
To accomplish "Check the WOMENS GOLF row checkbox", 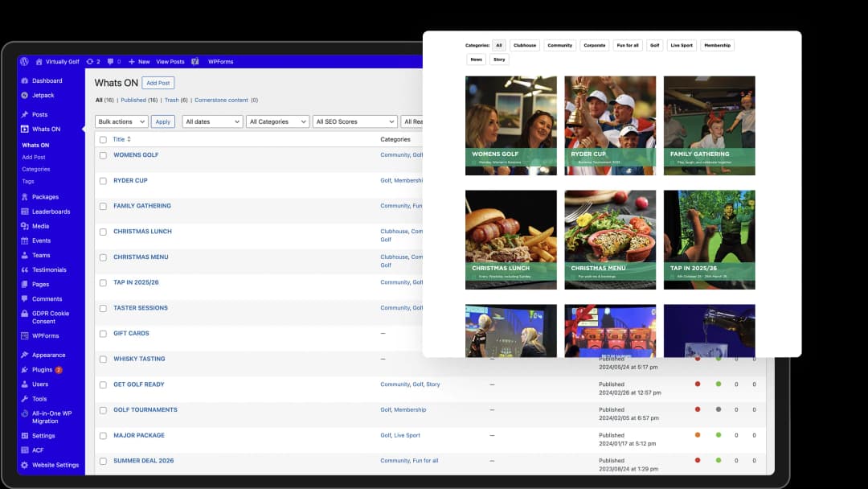I will pyautogui.click(x=103, y=155).
